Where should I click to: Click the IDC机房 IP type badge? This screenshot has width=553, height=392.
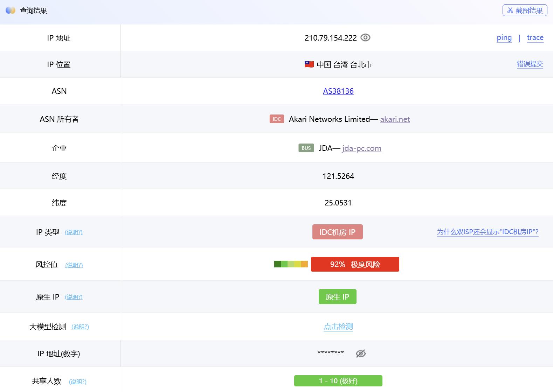(x=337, y=232)
